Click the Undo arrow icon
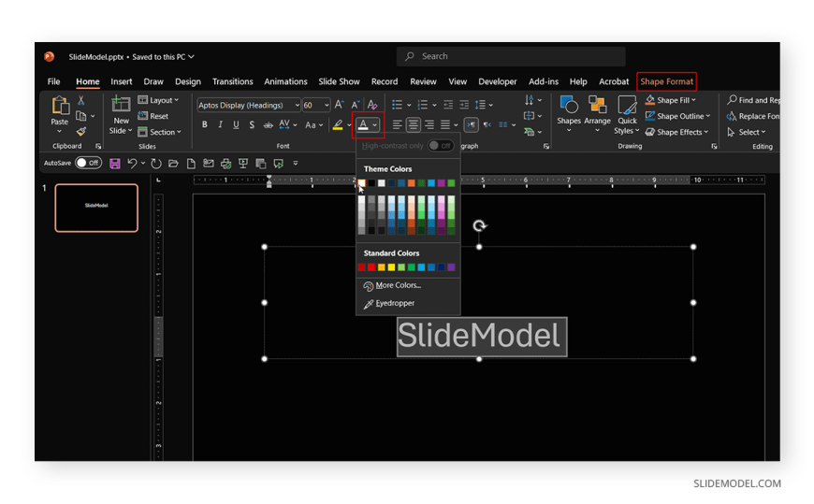Viewport: 814px width, 504px height. 132,164
